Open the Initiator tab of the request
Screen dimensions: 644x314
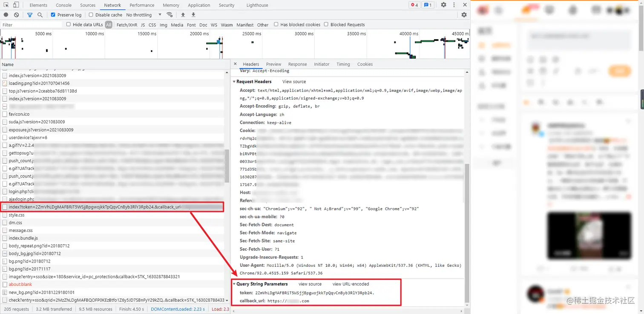tap(322, 64)
